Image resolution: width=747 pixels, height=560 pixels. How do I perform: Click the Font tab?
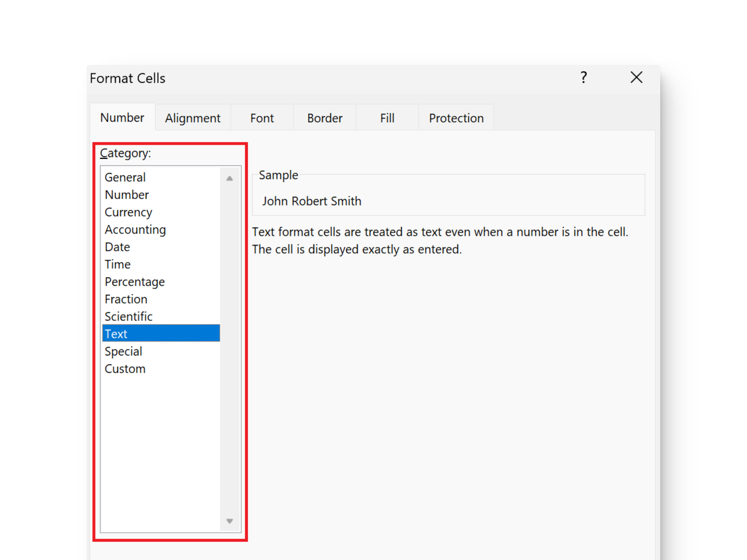click(262, 117)
